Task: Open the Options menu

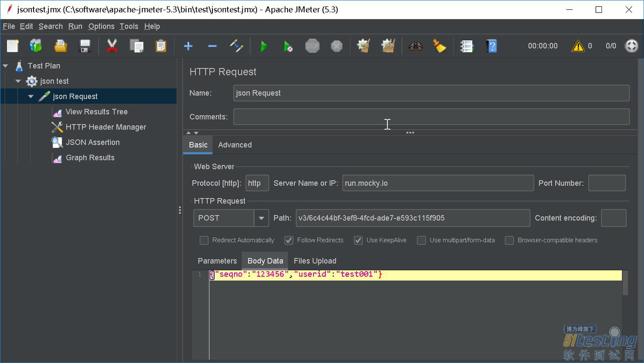Action: (101, 26)
